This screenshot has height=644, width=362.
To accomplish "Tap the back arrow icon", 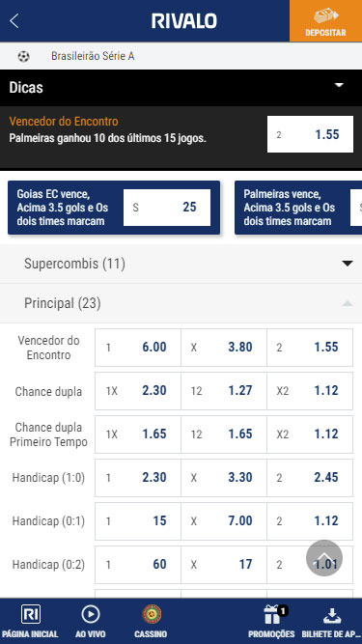I will pos(14,21).
